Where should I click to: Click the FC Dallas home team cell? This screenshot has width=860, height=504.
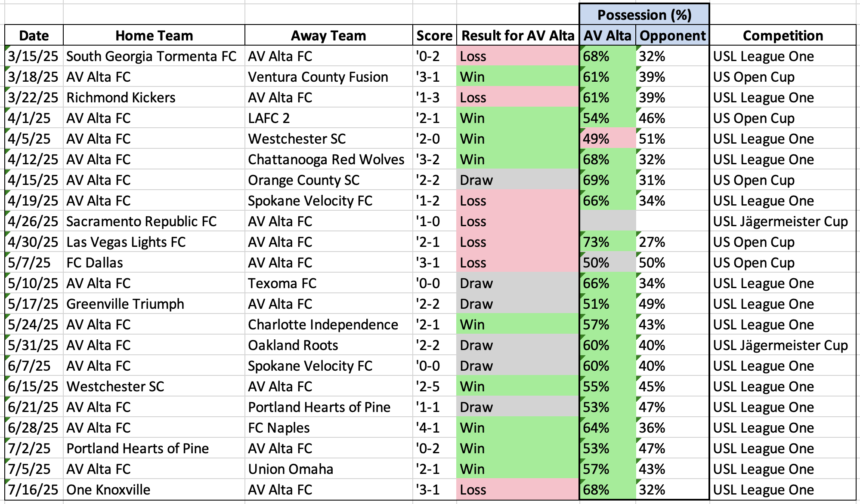[95, 263]
